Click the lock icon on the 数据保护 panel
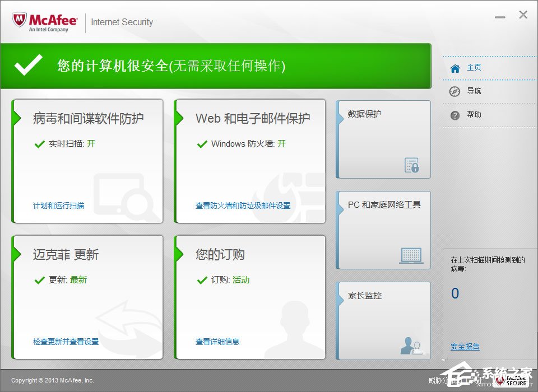 pos(413,166)
